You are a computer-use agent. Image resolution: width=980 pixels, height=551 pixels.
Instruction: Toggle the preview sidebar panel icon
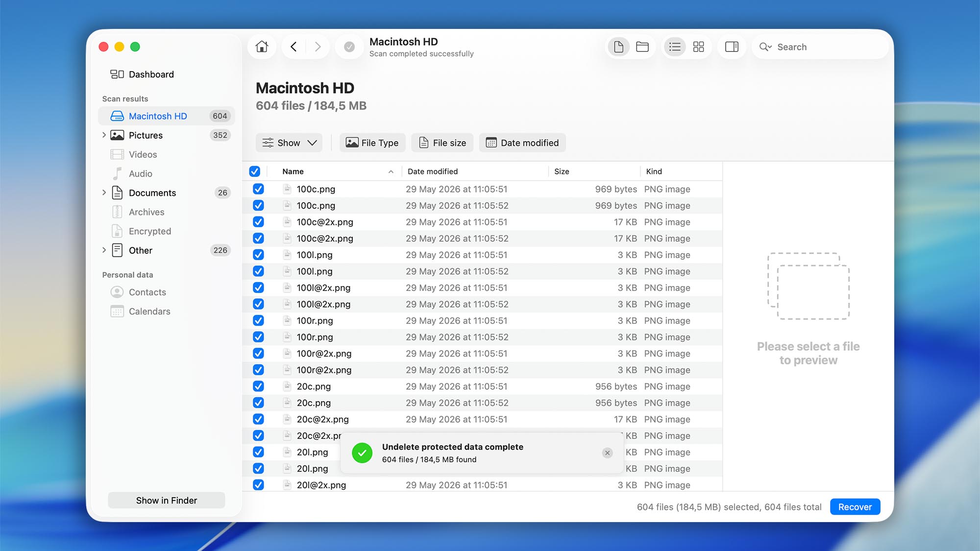732,47
